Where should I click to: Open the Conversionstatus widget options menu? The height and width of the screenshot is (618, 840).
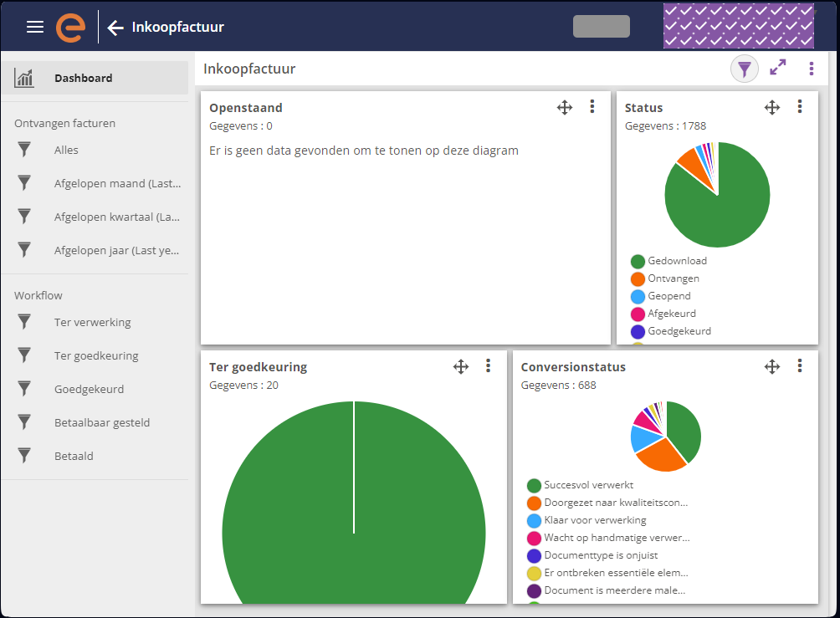pos(800,365)
